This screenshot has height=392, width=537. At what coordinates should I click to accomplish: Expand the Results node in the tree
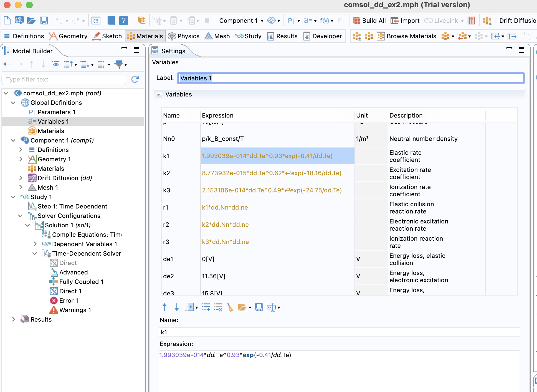tap(13, 319)
